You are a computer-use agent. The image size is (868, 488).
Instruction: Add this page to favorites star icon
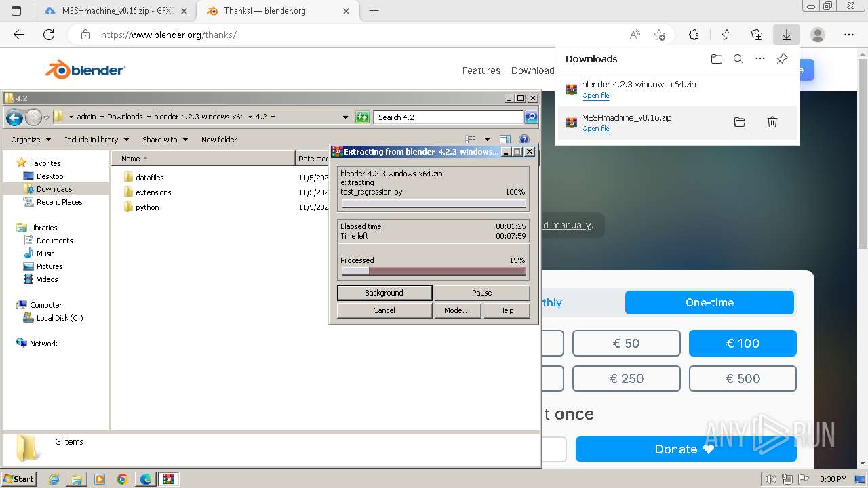[x=659, y=35]
